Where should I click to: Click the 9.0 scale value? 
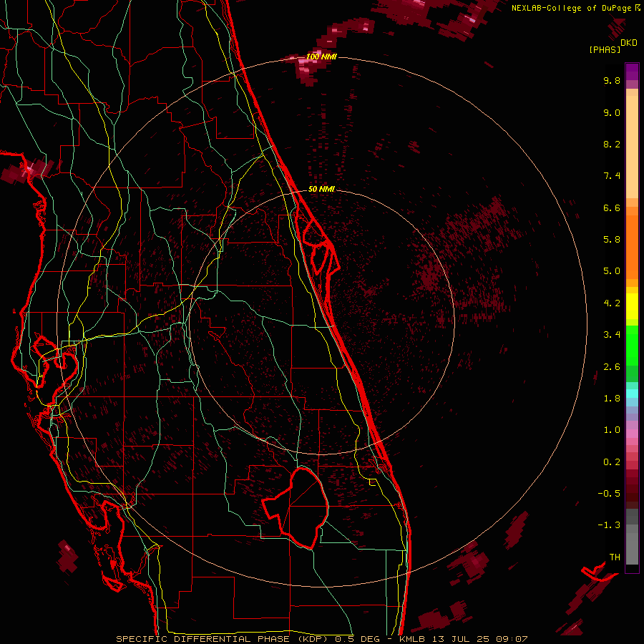[612, 112]
